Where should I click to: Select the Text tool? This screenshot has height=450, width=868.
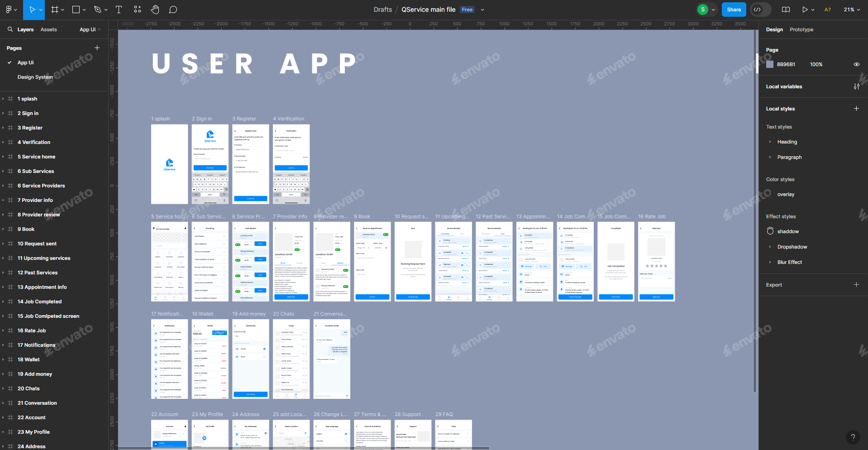click(x=119, y=10)
